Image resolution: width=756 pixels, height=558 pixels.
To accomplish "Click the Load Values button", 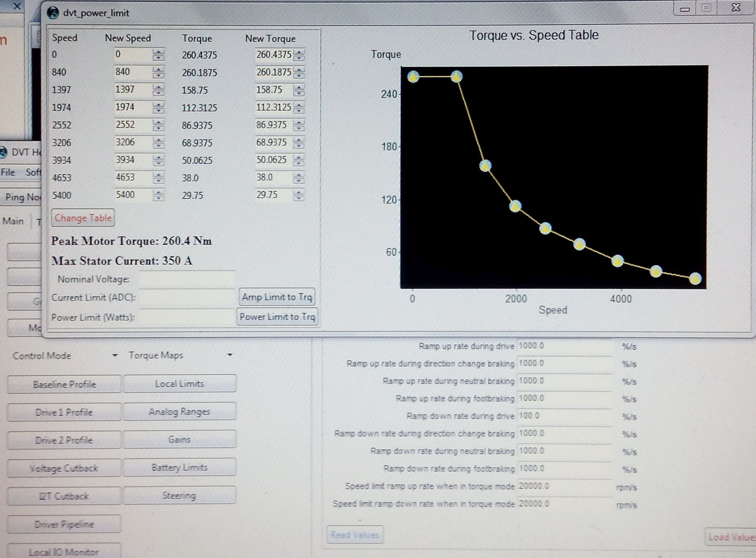I will click(731, 537).
